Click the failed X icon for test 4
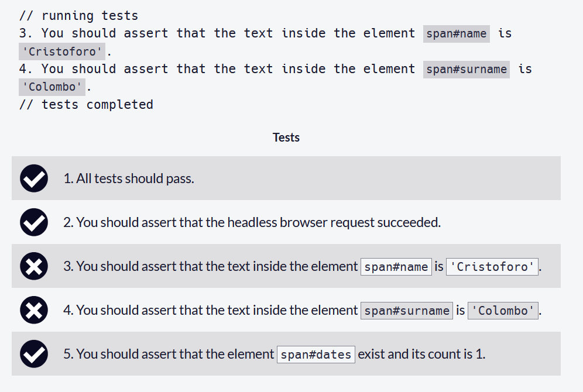The image size is (583, 392). [x=34, y=310]
